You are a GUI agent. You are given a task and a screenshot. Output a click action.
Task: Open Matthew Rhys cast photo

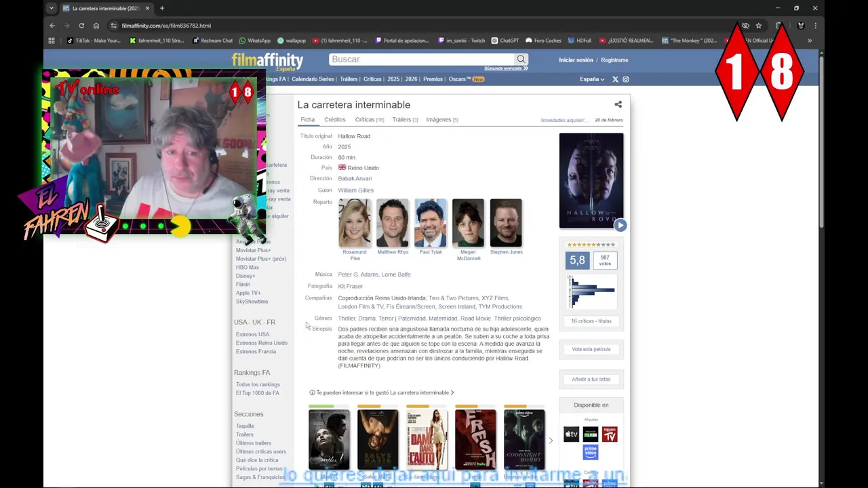coord(393,223)
